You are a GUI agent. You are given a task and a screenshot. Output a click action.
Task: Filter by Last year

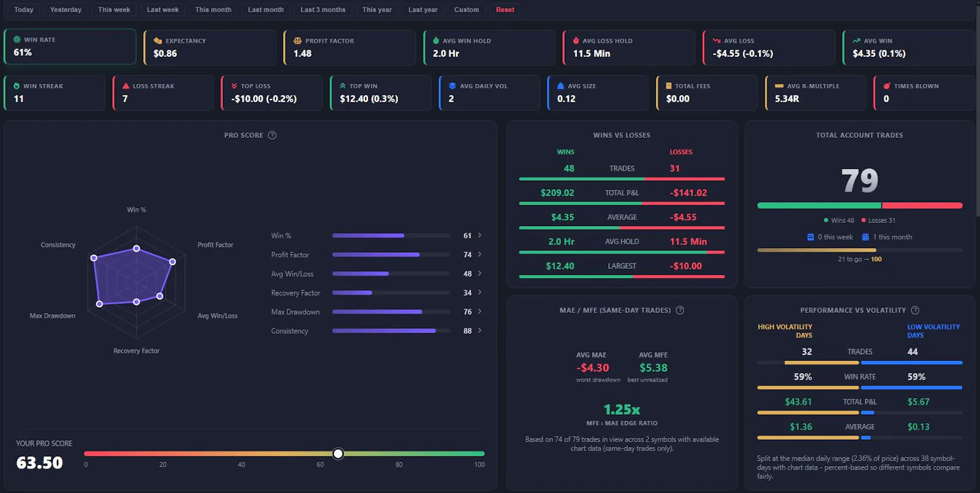pos(423,10)
